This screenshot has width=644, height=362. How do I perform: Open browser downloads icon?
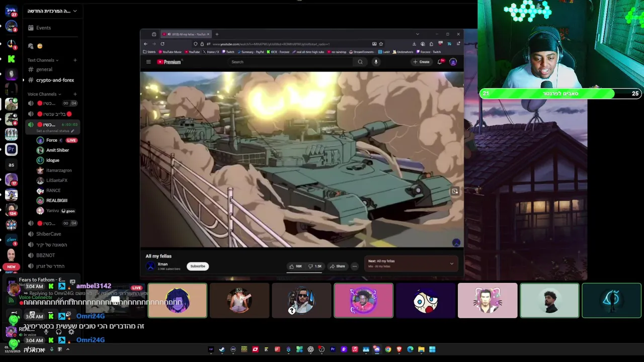point(414,44)
